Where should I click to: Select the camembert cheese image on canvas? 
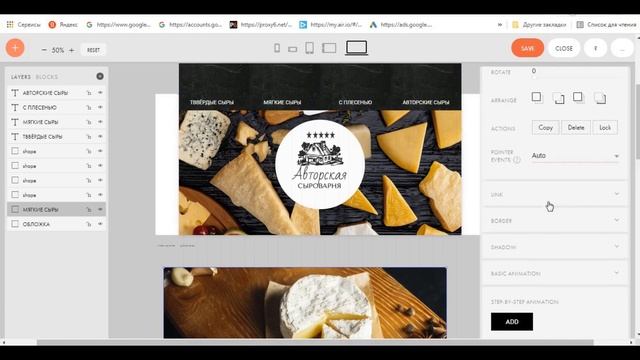click(305, 302)
